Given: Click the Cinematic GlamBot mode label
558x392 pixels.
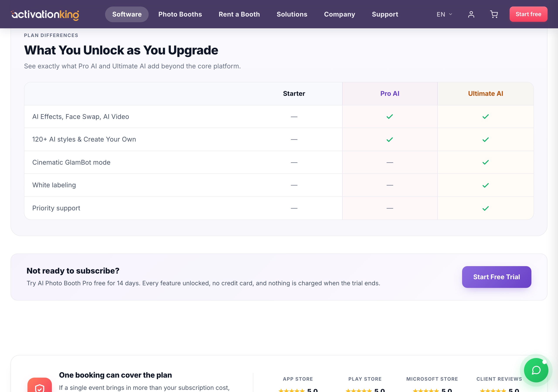Looking at the screenshot, I should click(71, 162).
